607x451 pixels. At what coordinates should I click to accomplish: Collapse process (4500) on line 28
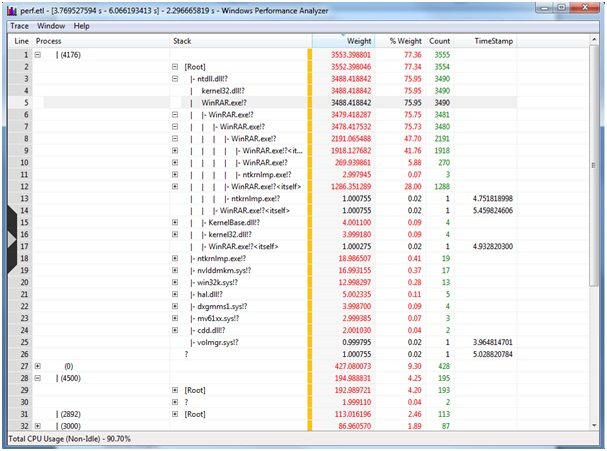38,378
